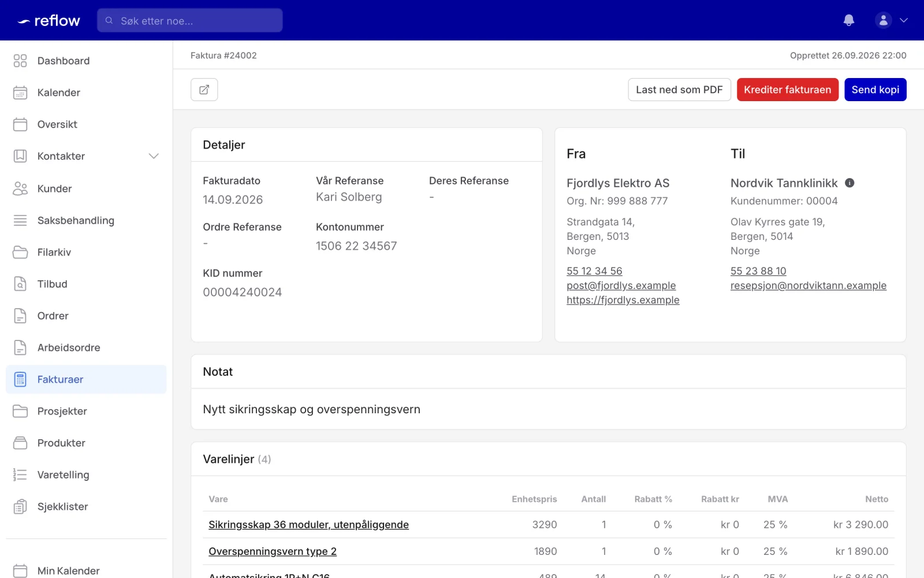
Task: Expand the Kontakter submenu chevron
Action: [x=154, y=156]
